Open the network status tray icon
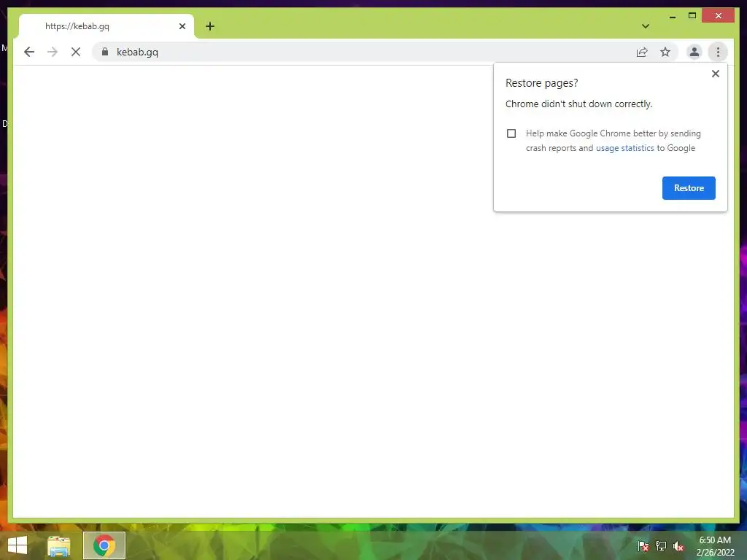Viewport: 747px width, 560px height. point(660,546)
